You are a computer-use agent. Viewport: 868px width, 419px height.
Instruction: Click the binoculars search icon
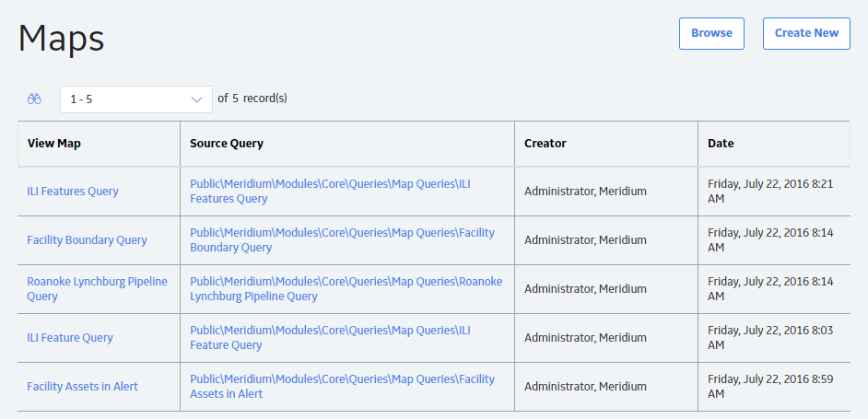[x=34, y=99]
